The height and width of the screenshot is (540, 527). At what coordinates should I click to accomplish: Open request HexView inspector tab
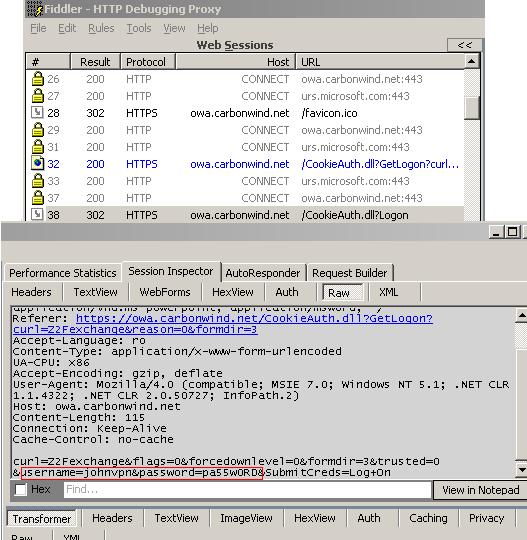pyautogui.click(x=233, y=292)
